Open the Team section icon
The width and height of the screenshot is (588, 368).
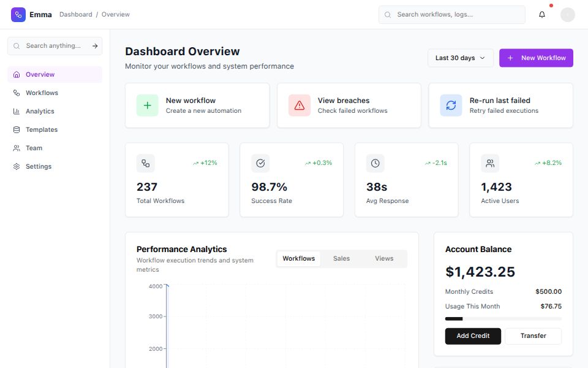(17, 148)
